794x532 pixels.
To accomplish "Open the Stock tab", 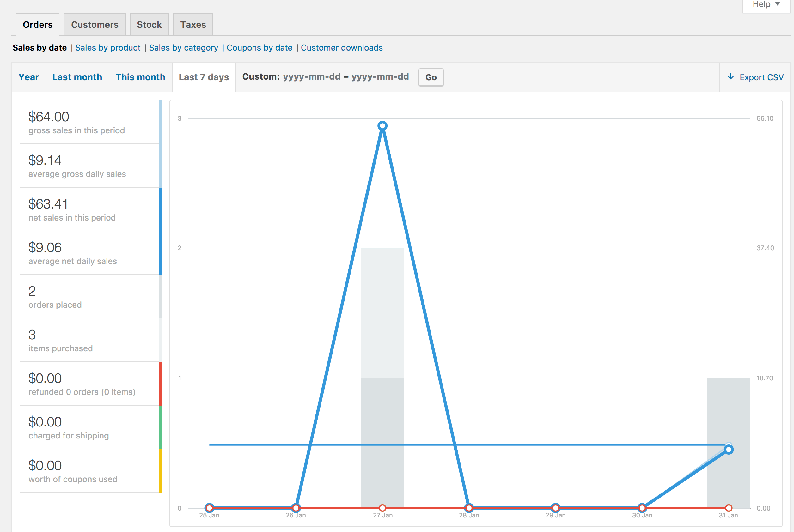I will coord(149,25).
